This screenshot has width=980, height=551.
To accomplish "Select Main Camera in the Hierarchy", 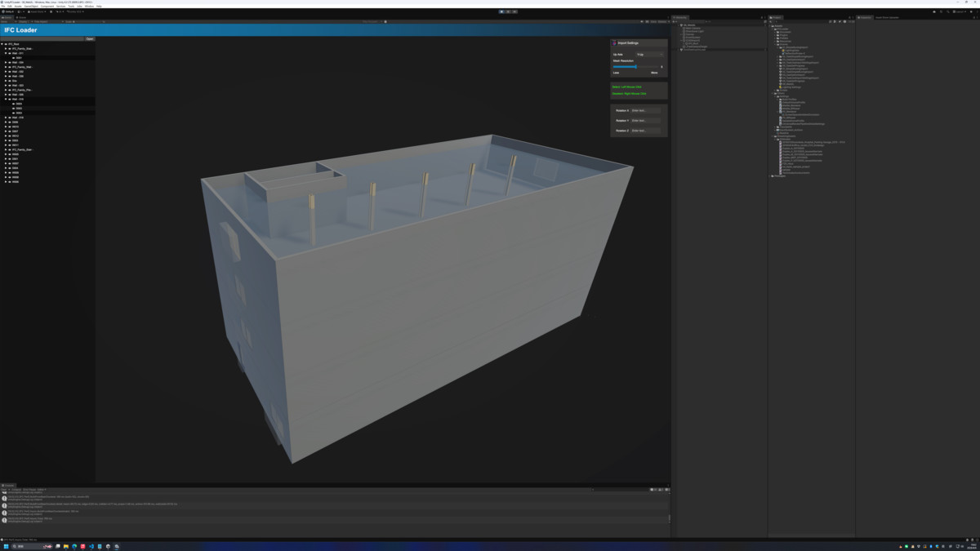I will tap(693, 28).
